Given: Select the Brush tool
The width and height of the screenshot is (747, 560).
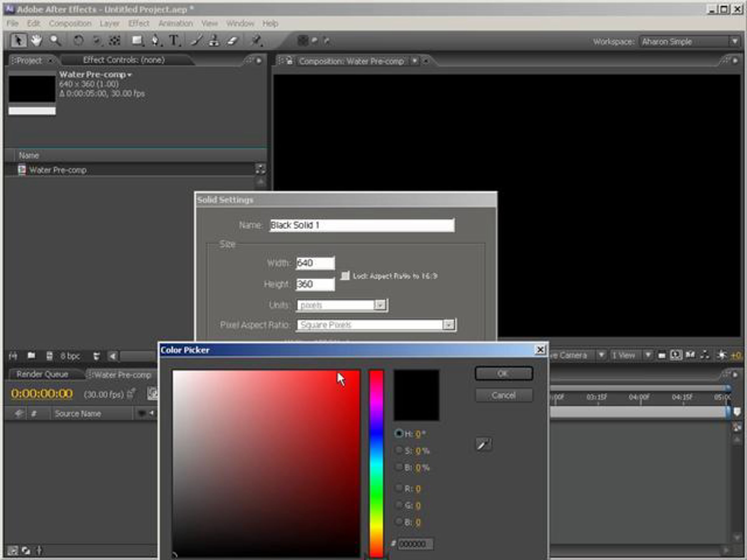Looking at the screenshot, I should (x=196, y=41).
